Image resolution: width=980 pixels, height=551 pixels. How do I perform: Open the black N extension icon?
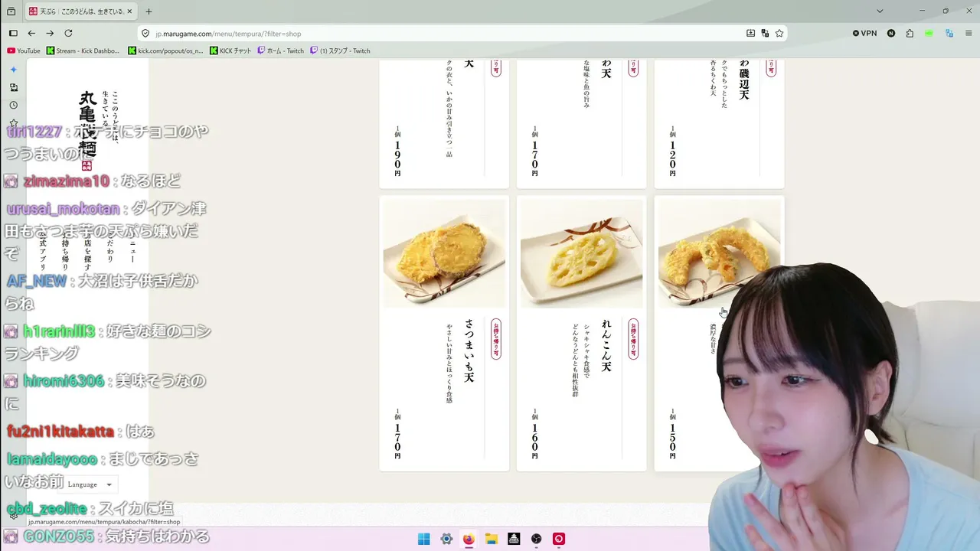891,34
